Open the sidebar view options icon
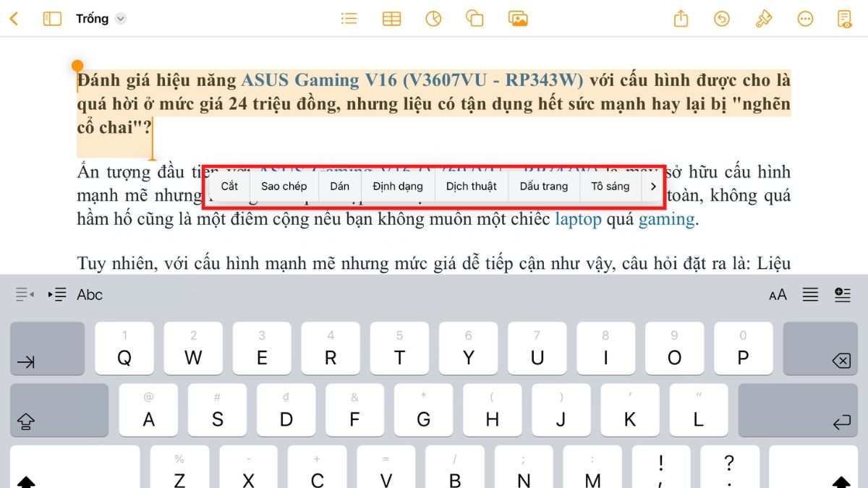 [52, 19]
